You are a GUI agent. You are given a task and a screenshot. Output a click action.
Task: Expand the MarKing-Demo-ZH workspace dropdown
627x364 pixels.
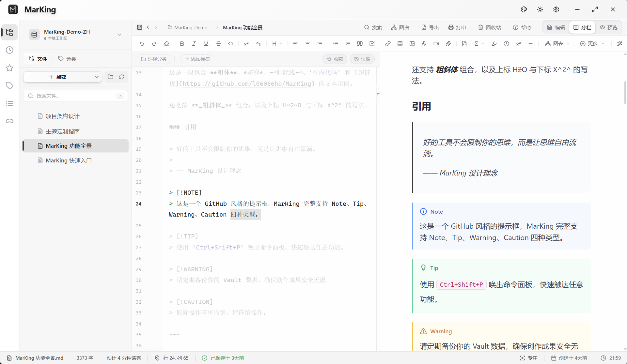pyautogui.click(x=119, y=34)
